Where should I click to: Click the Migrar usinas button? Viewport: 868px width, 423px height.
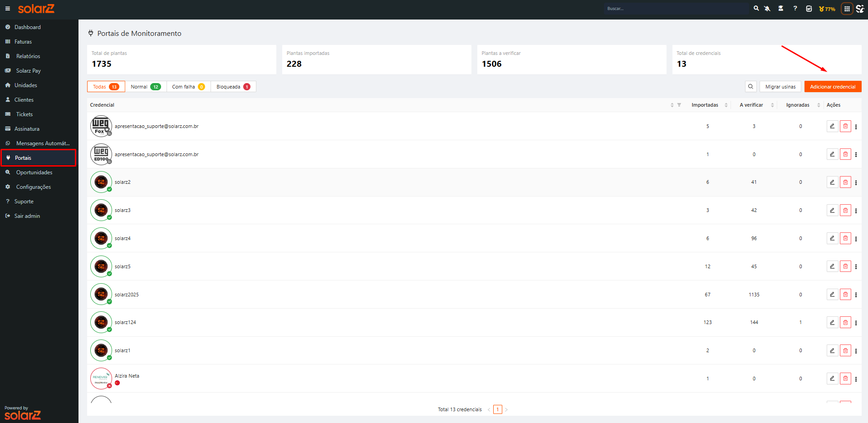coord(780,87)
